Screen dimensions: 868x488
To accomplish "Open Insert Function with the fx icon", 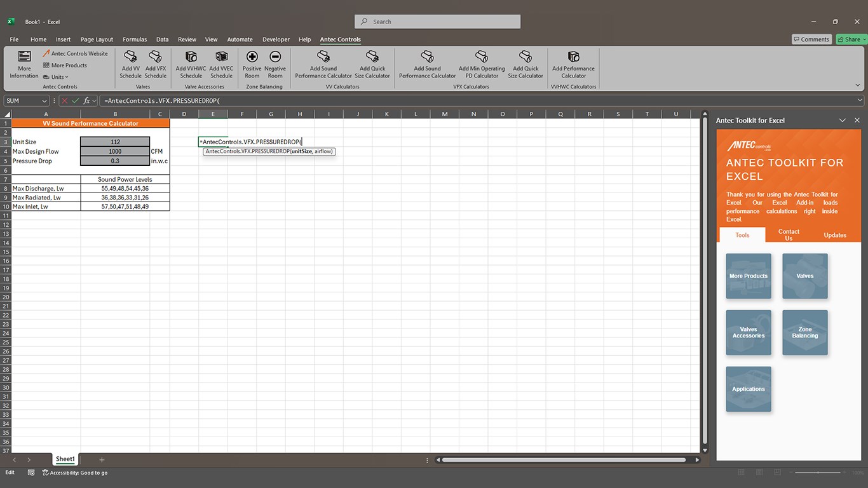I will [x=86, y=100].
